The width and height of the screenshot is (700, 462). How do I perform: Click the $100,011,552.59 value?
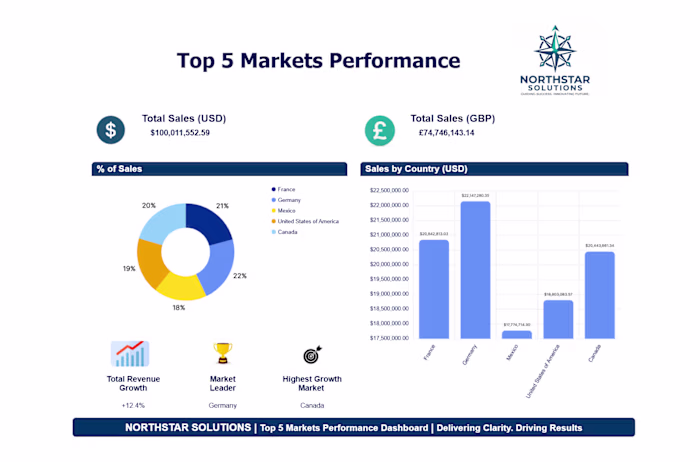180,133
